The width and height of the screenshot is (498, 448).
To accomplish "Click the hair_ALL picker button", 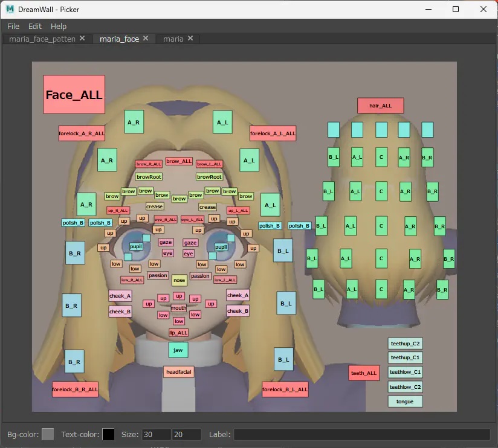I will [380, 106].
